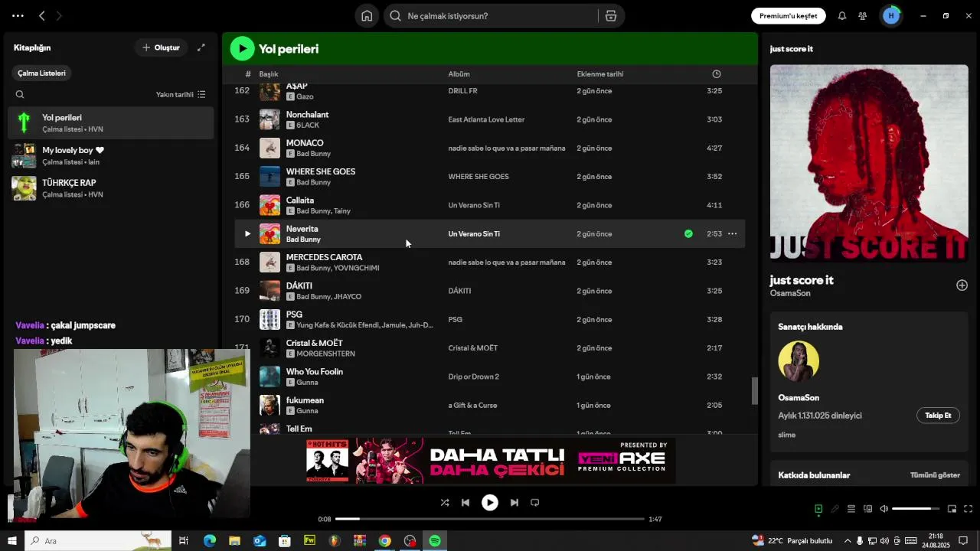The height and width of the screenshot is (551, 980).
Task: Open the Un Verano Sin Ti album link on Neverita
Action: [474, 234]
